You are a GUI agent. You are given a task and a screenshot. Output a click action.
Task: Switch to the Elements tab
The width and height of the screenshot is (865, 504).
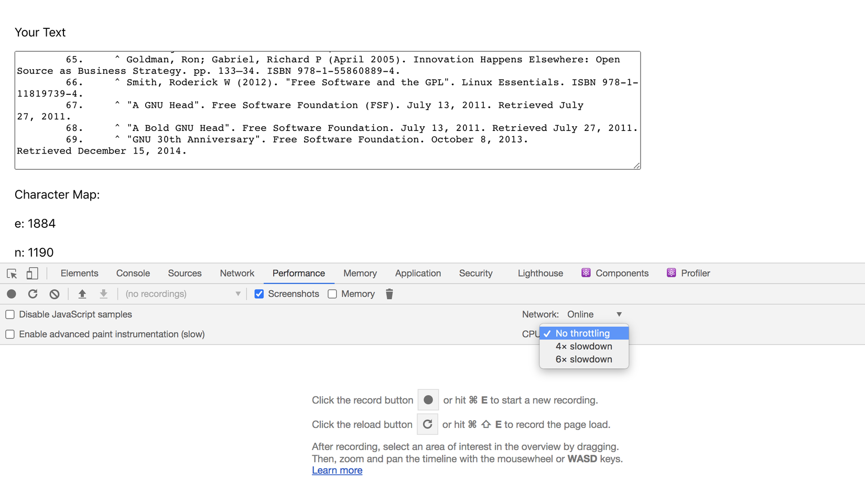pos(80,273)
